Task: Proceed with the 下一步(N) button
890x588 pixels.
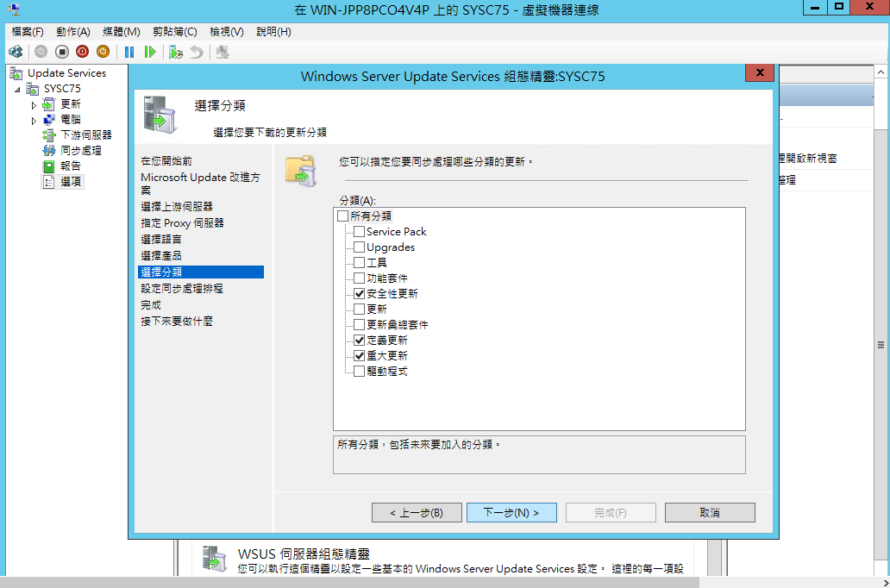Action: (511, 512)
